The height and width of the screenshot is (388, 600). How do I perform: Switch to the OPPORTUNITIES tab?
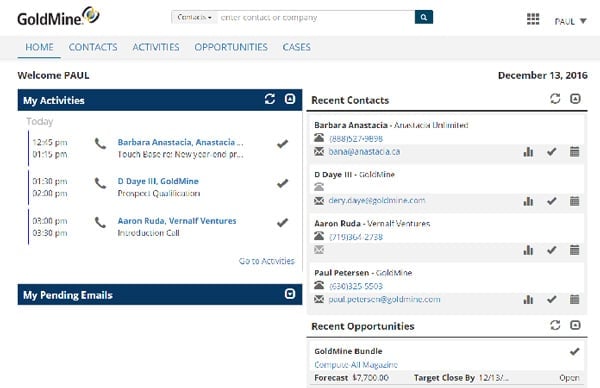231,47
